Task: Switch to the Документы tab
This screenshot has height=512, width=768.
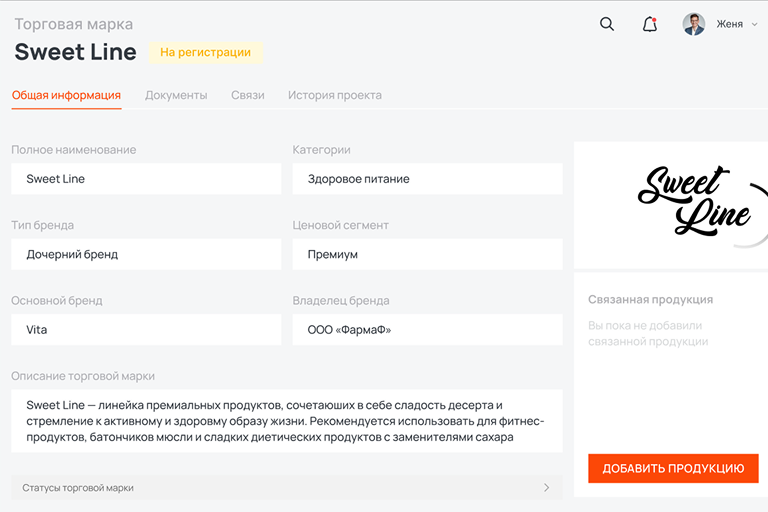Action: click(x=176, y=95)
